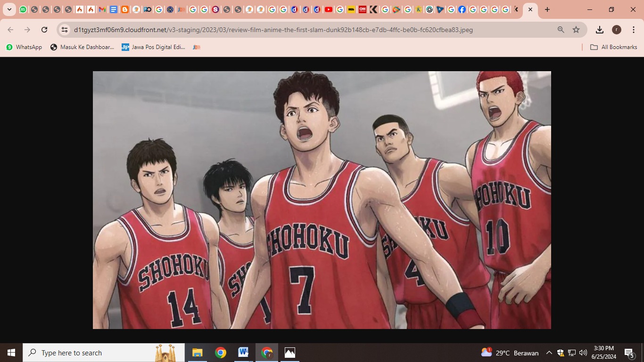Open the volume control tray icon
Screen dimensions: 644x362
pyautogui.click(x=583, y=353)
